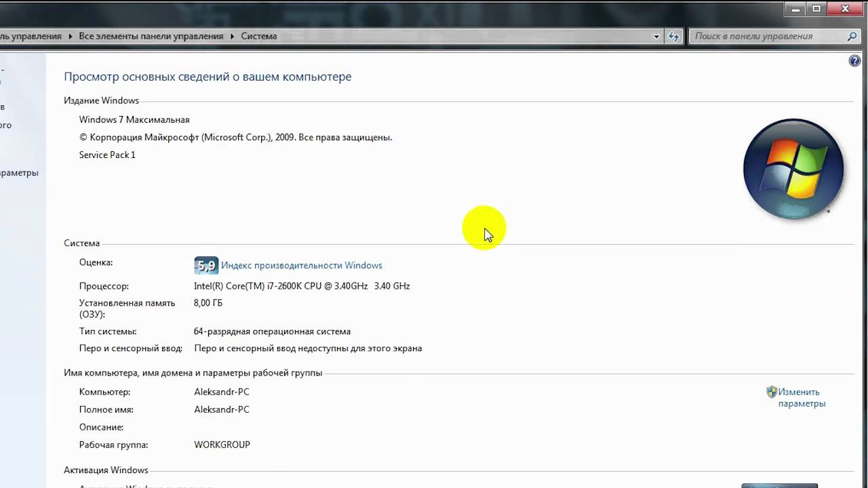This screenshot has height=488, width=868.
Task: Click shield icon beside Изменить параметры
Action: (772, 392)
